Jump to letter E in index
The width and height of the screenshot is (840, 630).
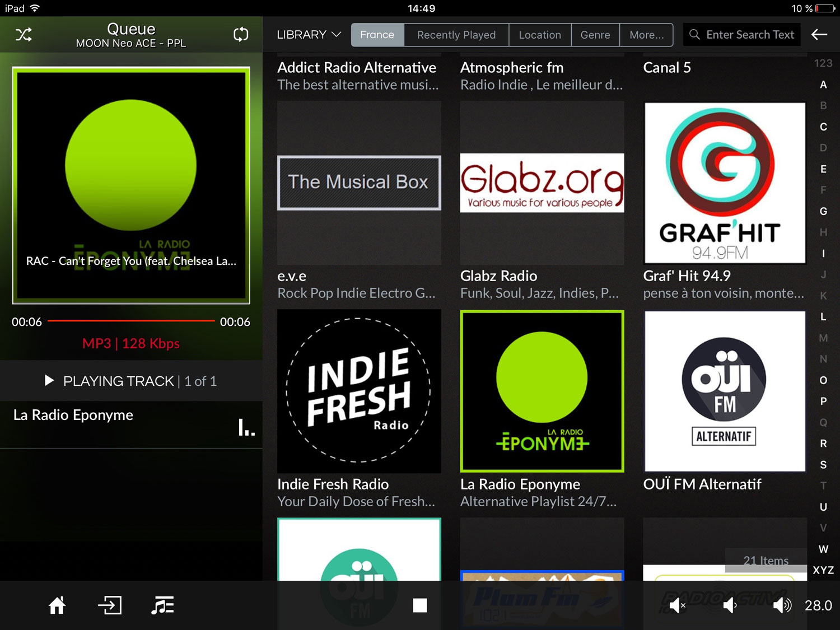point(823,169)
